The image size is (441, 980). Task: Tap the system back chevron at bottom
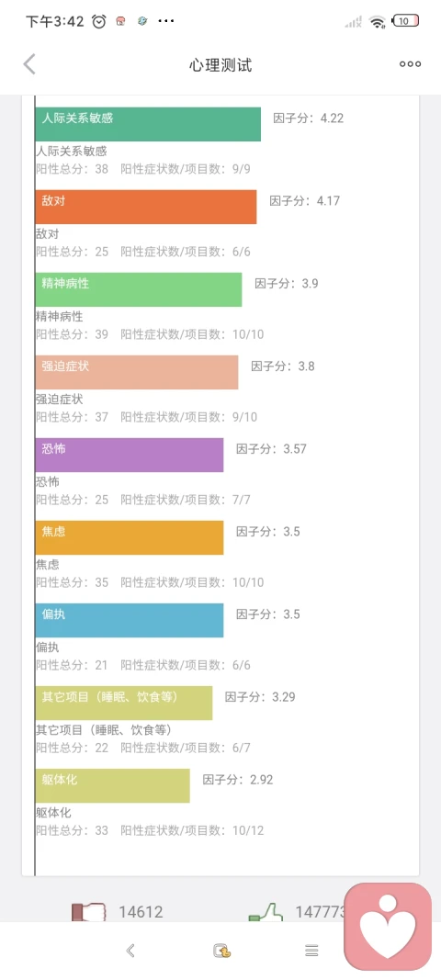tap(130, 951)
